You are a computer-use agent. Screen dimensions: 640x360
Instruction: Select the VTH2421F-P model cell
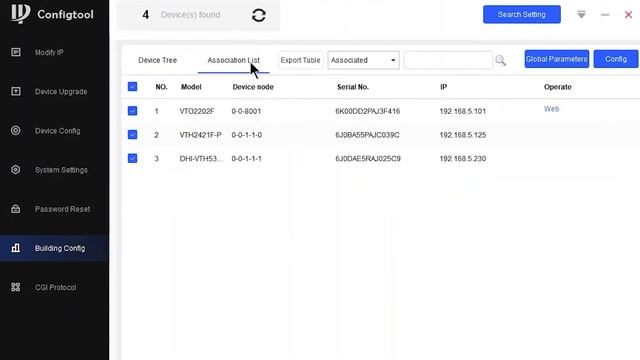(x=200, y=135)
